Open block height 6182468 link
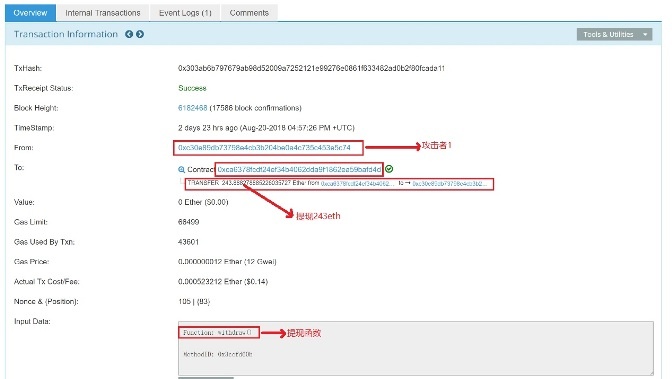This screenshot has width=672, height=379. pos(192,108)
